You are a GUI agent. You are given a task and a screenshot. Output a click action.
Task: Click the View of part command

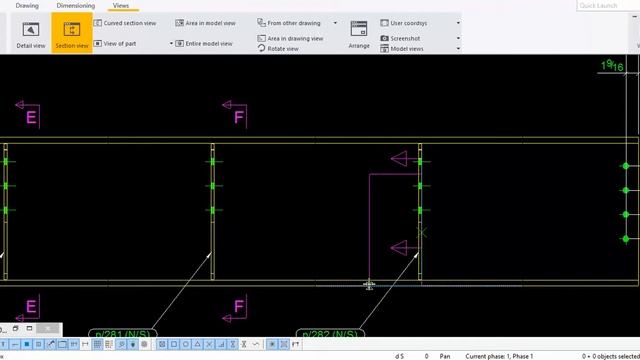click(115, 43)
